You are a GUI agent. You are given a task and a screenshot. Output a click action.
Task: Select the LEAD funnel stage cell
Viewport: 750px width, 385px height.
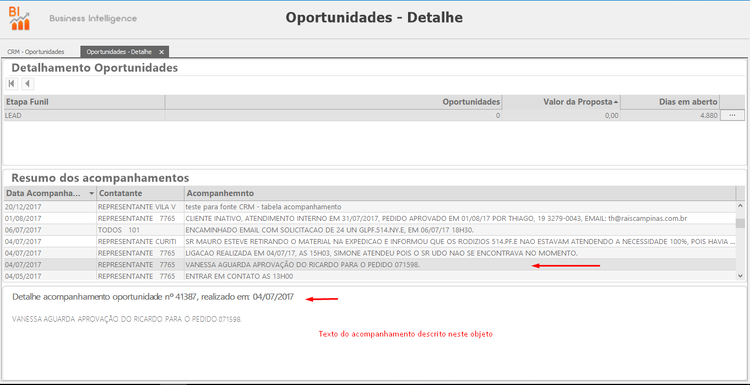[84, 115]
